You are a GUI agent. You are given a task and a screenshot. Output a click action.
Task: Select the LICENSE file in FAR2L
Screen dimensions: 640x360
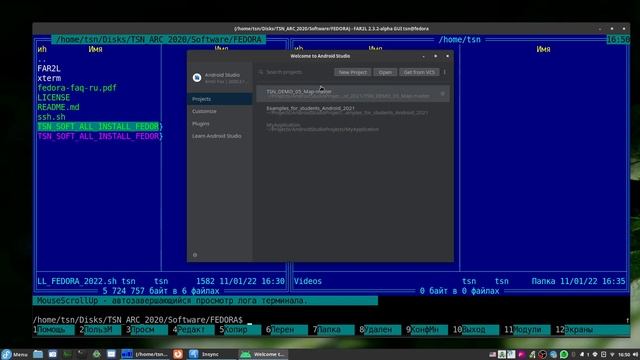click(x=53, y=98)
